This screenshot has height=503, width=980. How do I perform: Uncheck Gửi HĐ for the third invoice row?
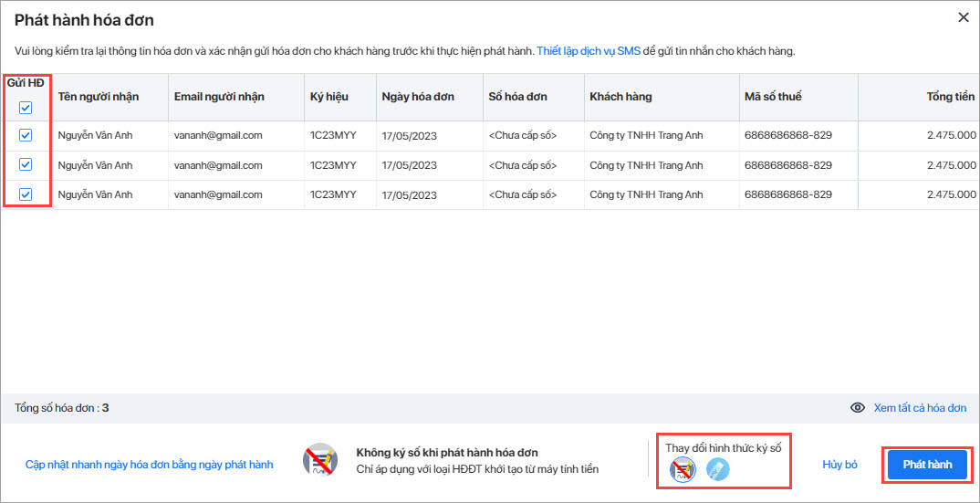(x=26, y=194)
